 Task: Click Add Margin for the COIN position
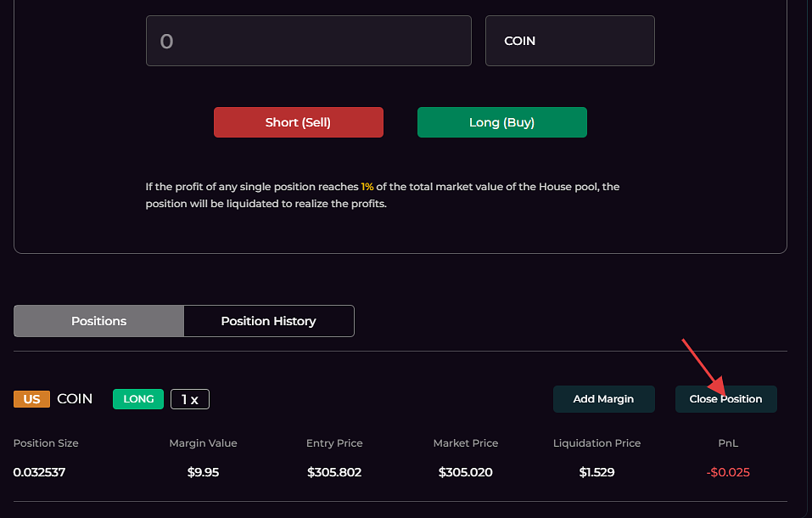(x=603, y=399)
